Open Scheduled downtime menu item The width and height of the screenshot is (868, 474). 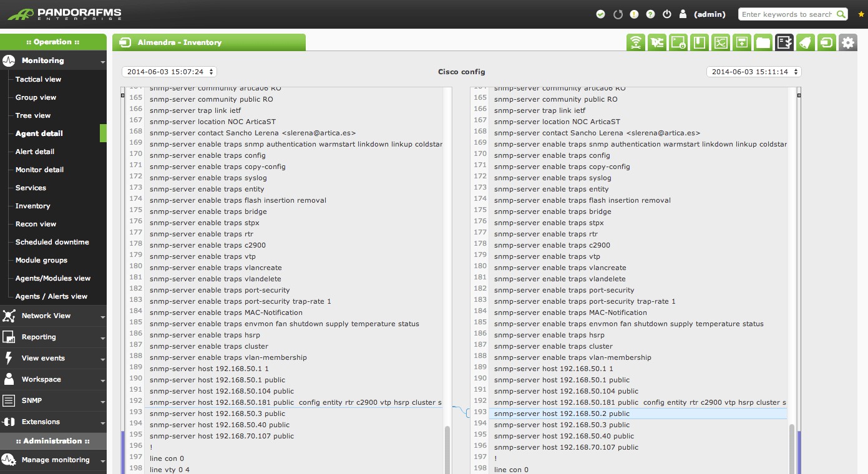point(52,242)
